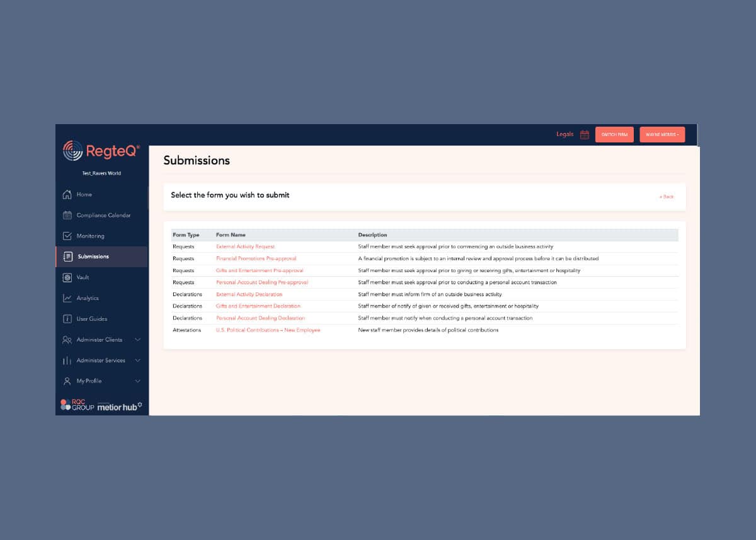The width and height of the screenshot is (756, 540).
Task: Open the Financial Promotions Pre-approval form
Action: (x=255, y=258)
